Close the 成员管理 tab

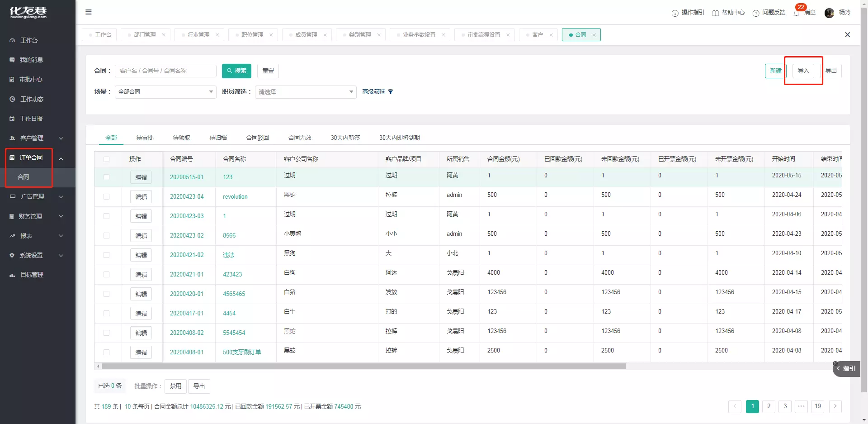coord(325,35)
